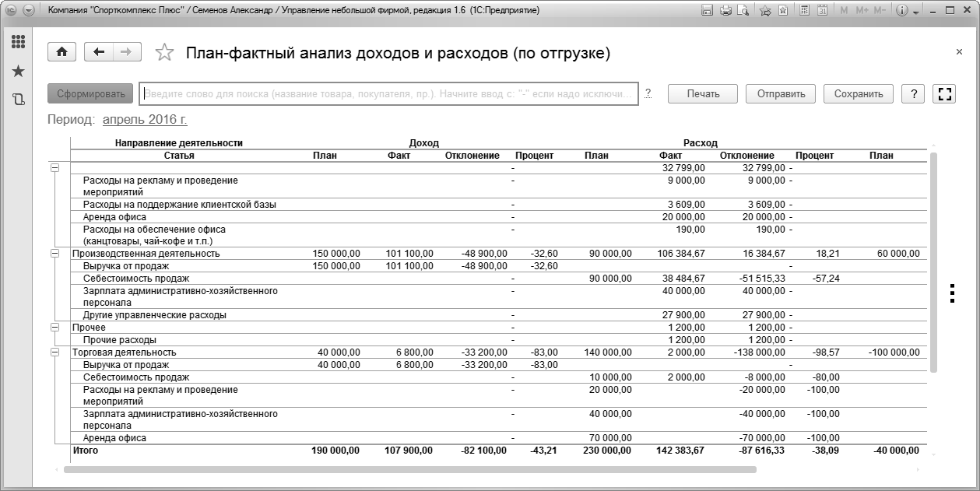980x491 pixels.
Task: Add report to favorites with outline star
Action: [164, 52]
